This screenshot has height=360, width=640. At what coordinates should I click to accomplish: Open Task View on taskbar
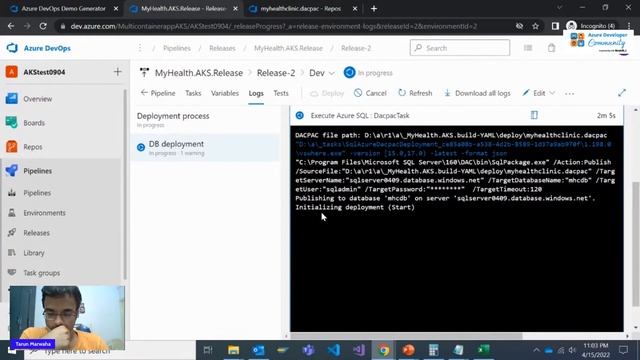208,350
